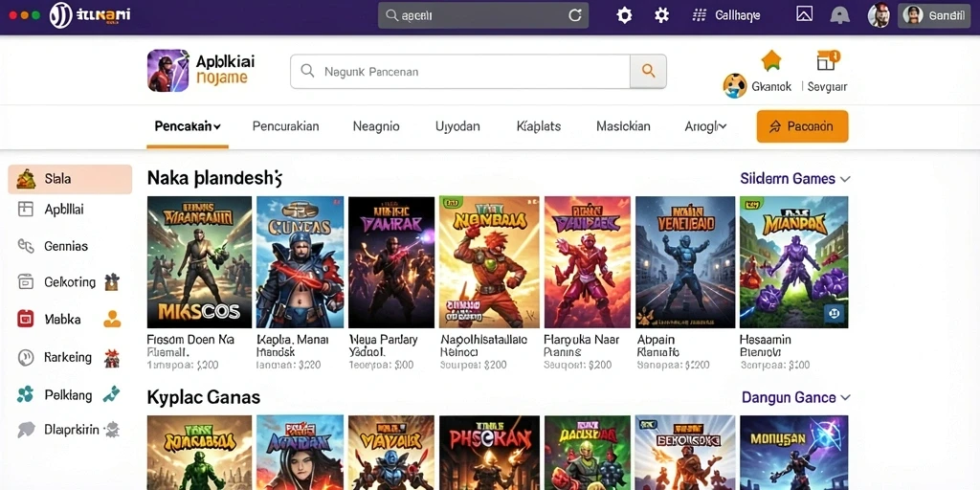Open the Abpain game cover
This screenshot has width=980, height=490.
point(685,262)
